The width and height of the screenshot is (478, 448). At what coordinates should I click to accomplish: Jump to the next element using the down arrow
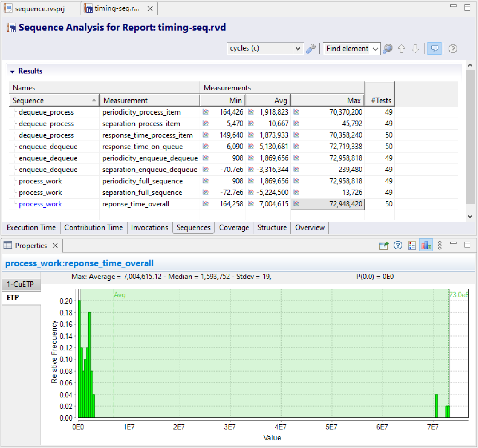415,49
